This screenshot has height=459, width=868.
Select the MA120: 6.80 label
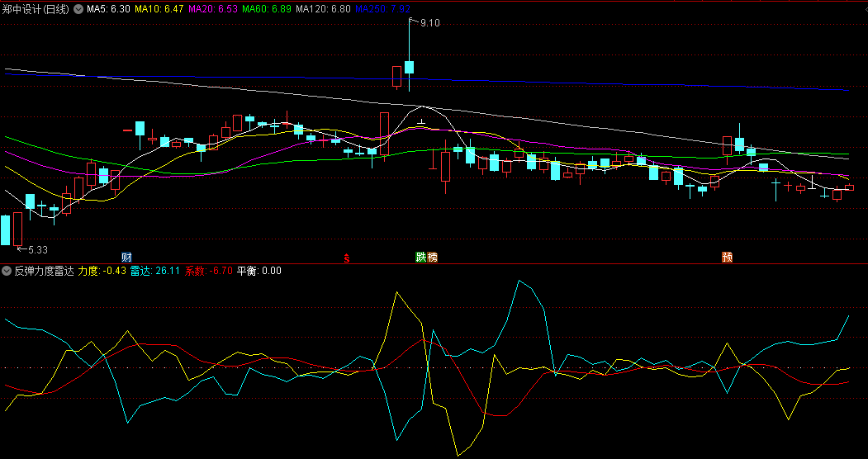pos(323,9)
